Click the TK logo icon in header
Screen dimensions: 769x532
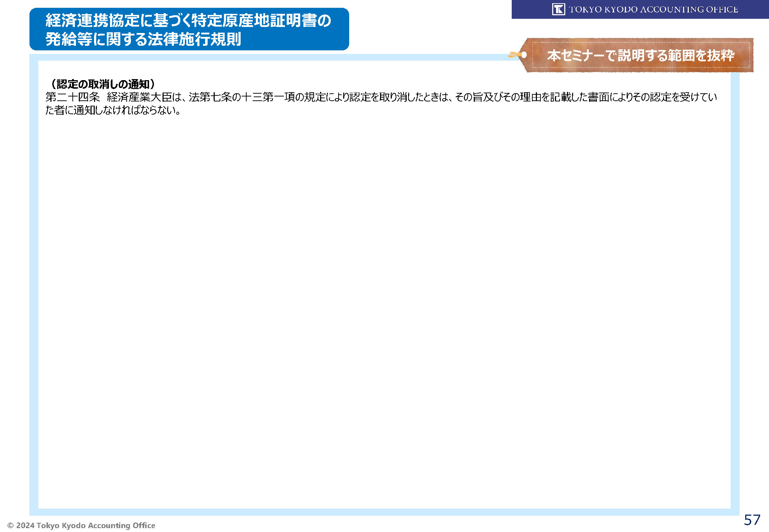click(558, 9)
